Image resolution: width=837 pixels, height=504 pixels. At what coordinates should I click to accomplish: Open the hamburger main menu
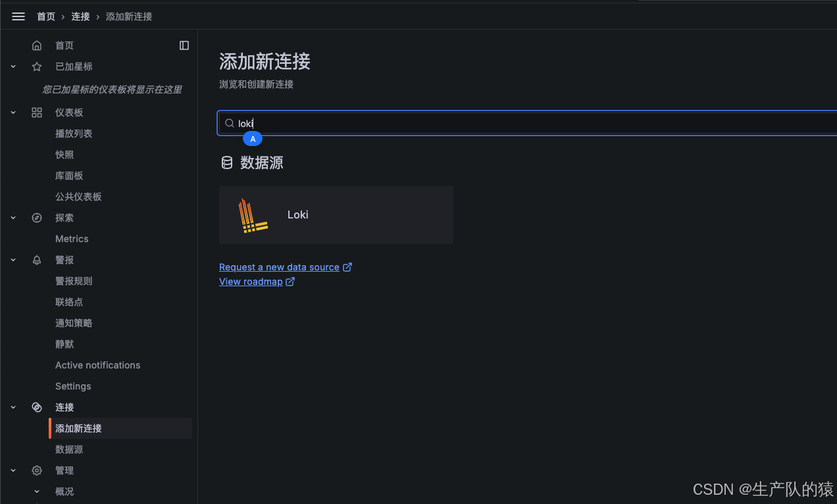pyautogui.click(x=18, y=16)
